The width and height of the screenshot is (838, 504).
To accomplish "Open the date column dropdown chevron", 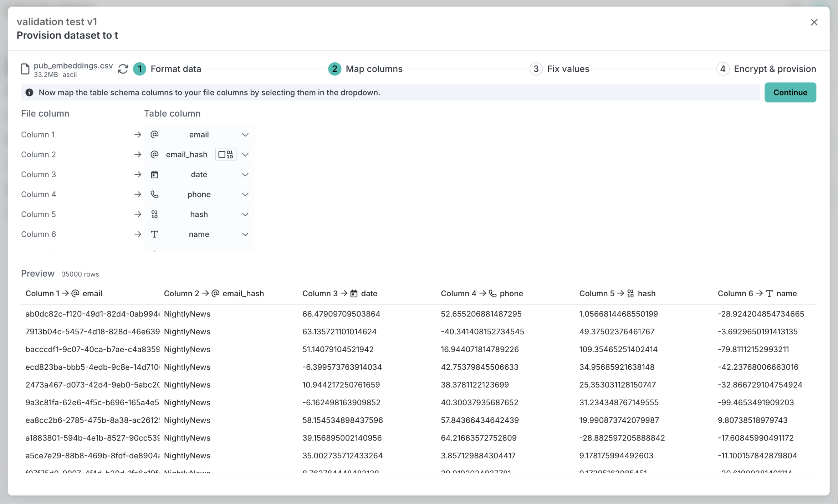I will (245, 175).
